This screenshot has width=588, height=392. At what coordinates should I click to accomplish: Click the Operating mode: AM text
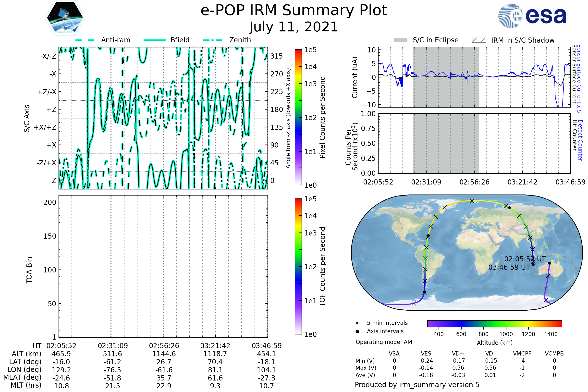click(x=384, y=342)
